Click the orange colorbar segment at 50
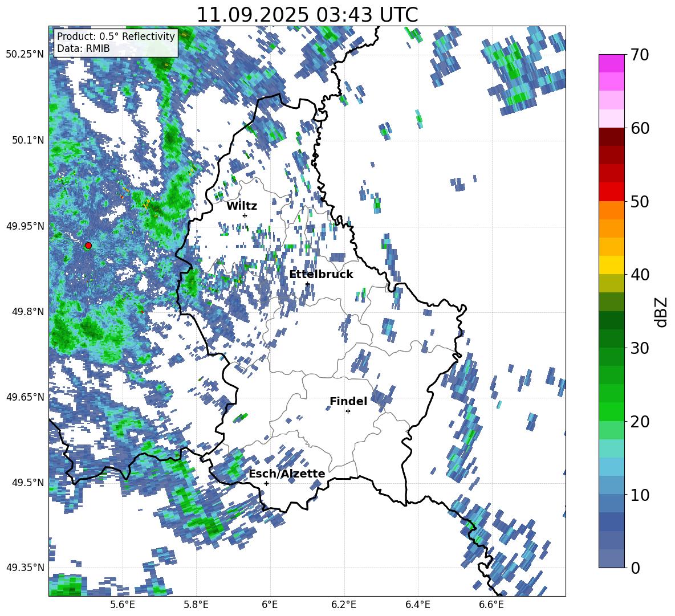This screenshot has height=616, width=675. point(611,210)
